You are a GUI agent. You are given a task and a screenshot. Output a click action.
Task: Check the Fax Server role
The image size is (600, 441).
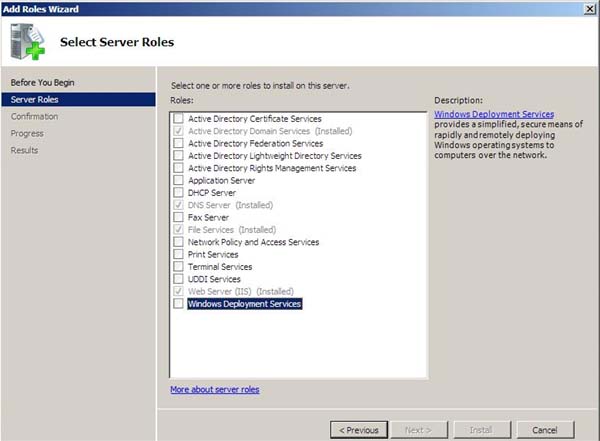pyautogui.click(x=178, y=217)
